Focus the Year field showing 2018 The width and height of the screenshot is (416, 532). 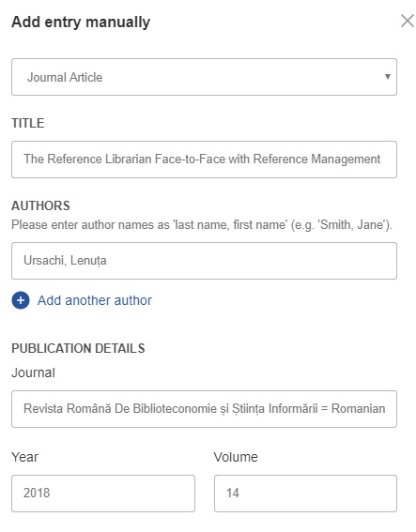tap(103, 494)
